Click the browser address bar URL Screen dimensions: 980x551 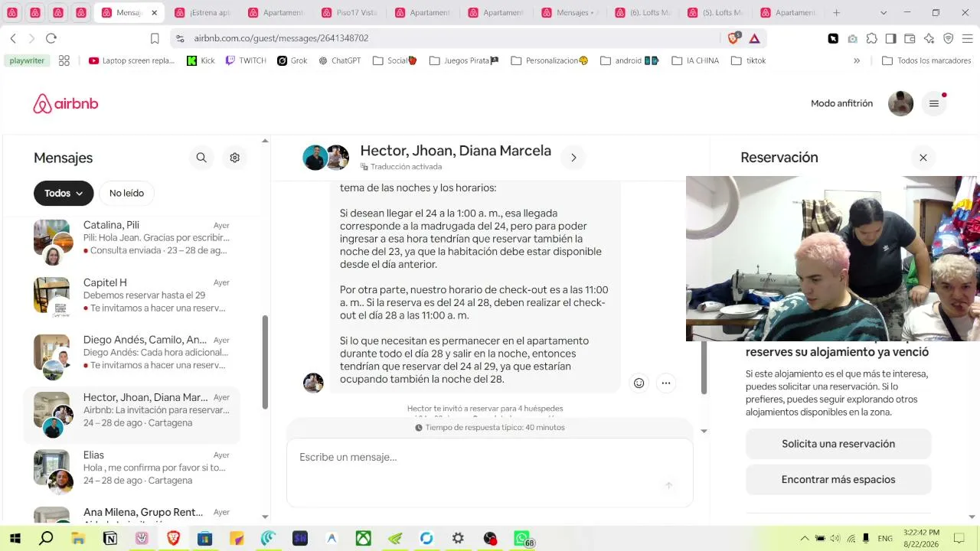(x=281, y=38)
